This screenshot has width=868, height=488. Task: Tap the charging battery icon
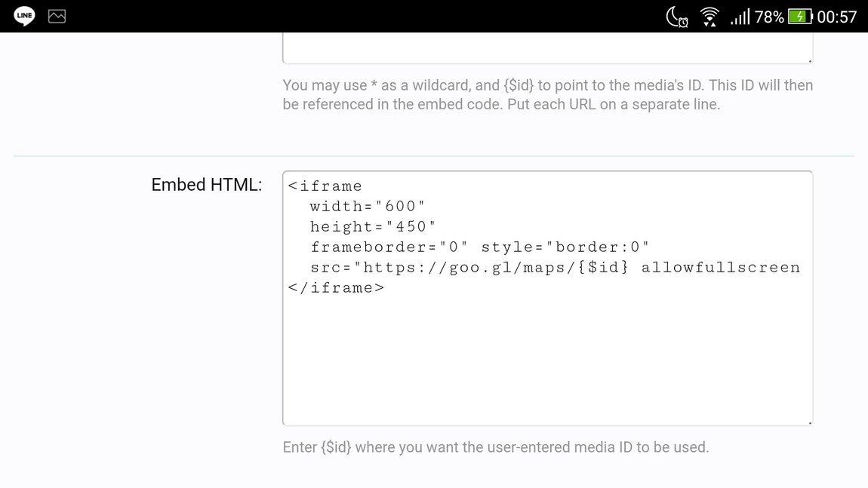tap(800, 16)
